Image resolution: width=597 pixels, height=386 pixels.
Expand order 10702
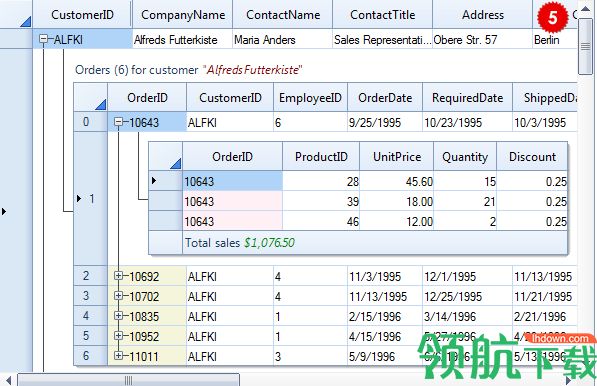click(x=118, y=296)
